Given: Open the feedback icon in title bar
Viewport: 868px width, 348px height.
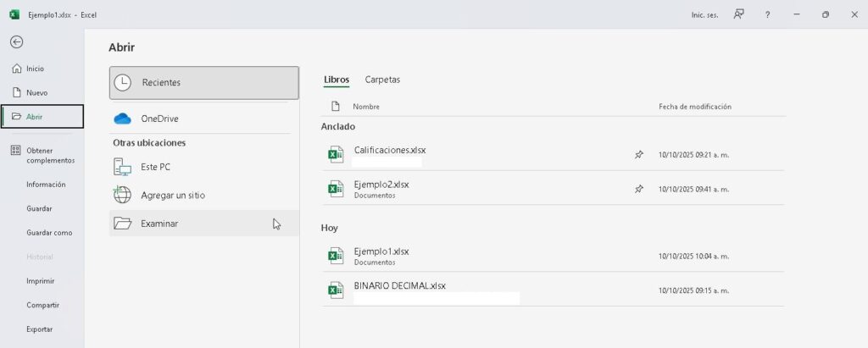Looking at the screenshot, I should point(738,14).
